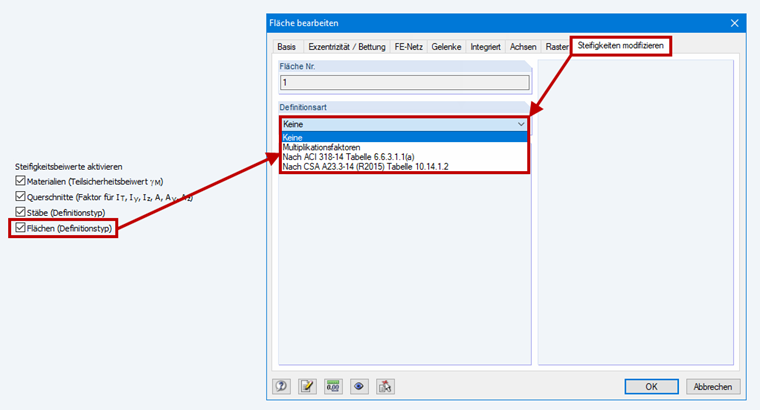
Task: Choose Multiplikationsfaktoren from the list
Action: [404, 147]
